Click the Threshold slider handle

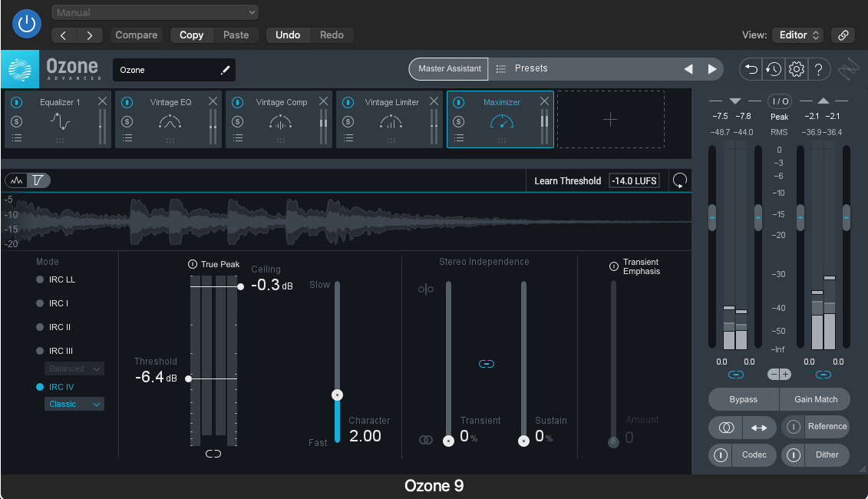[189, 378]
